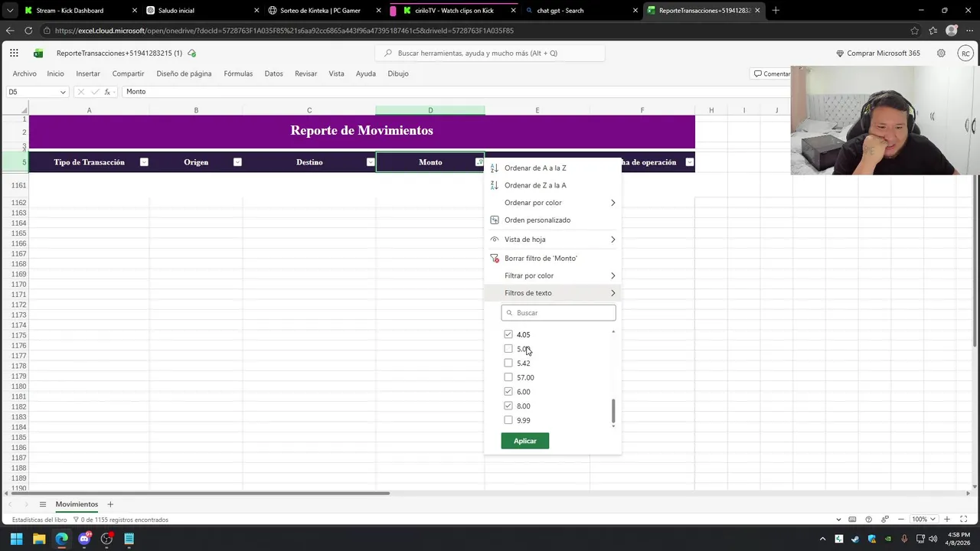Bookmark this page with star icon
The height and width of the screenshot is (551, 980).
pyautogui.click(x=914, y=31)
